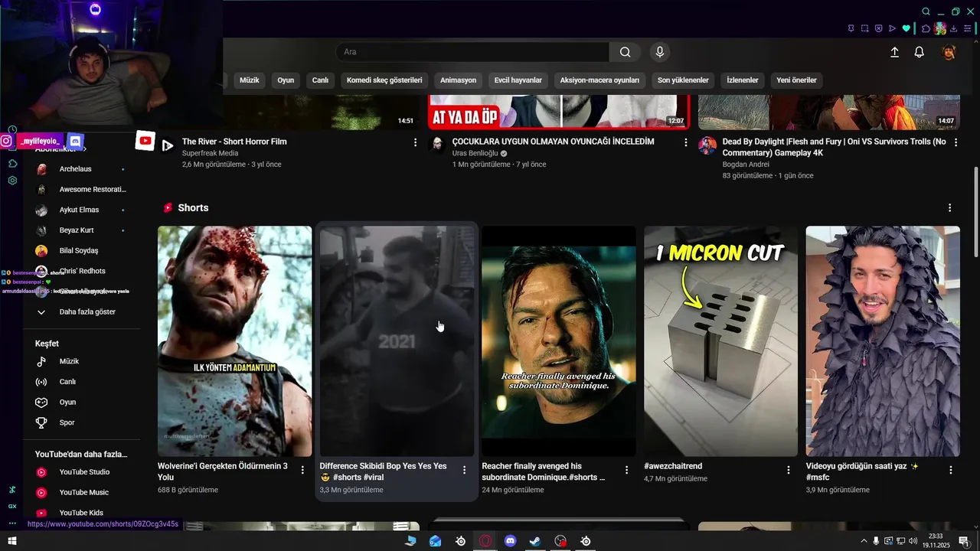Image resolution: width=980 pixels, height=551 pixels.
Task: Select the Oyun filter chip
Action: (286, 80)
